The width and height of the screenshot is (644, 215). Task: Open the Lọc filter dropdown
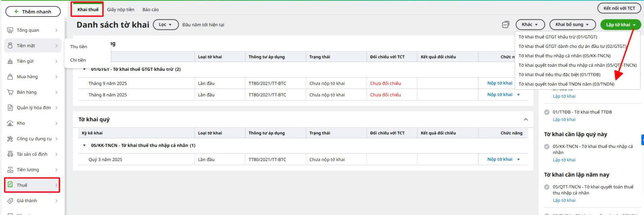click(165, 25)
